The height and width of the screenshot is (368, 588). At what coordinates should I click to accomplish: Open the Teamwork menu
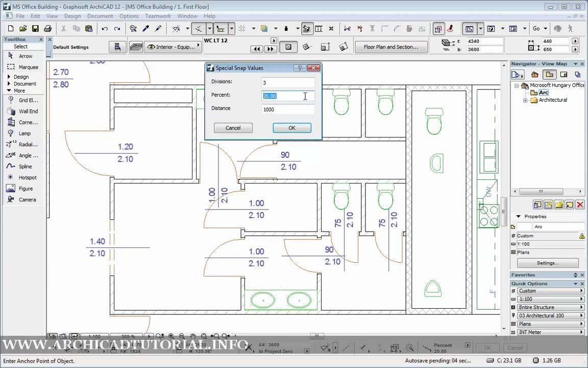pyautogui.click(x=158, y=16)
